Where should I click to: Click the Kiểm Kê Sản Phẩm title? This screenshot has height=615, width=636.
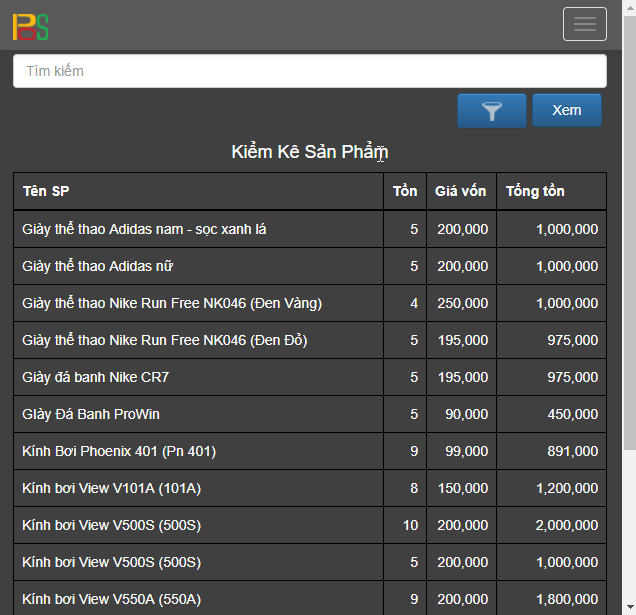tap(309, 152)
